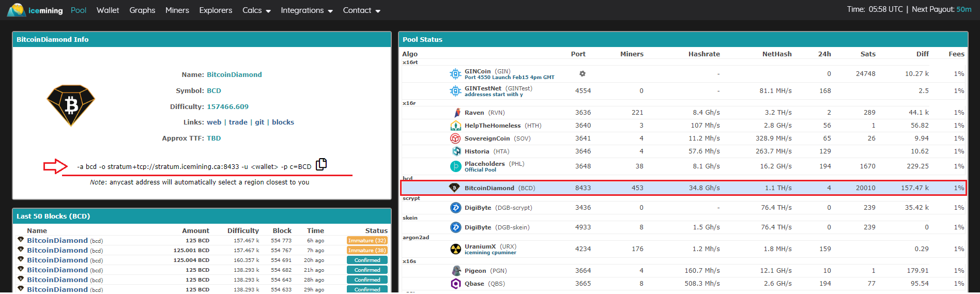Expand the Integrations dropdown menu

[307, 10]
